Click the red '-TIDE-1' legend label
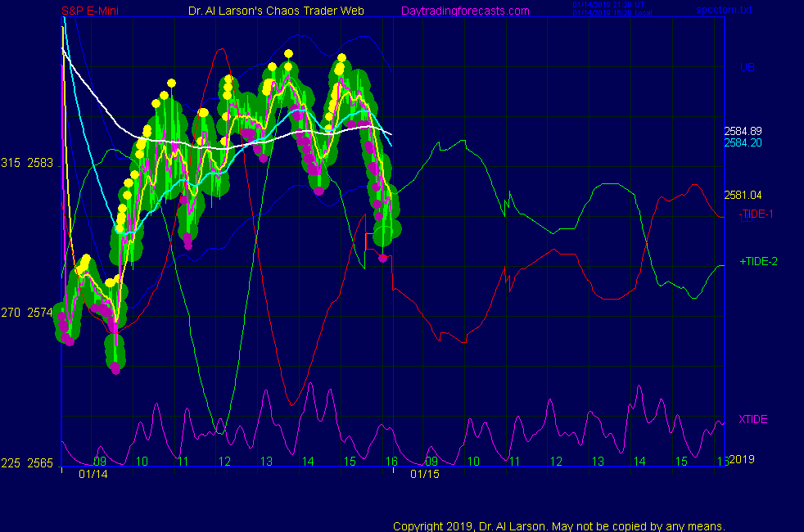The image size is (804, 532). pyautogui.click(x=757, y=214)
